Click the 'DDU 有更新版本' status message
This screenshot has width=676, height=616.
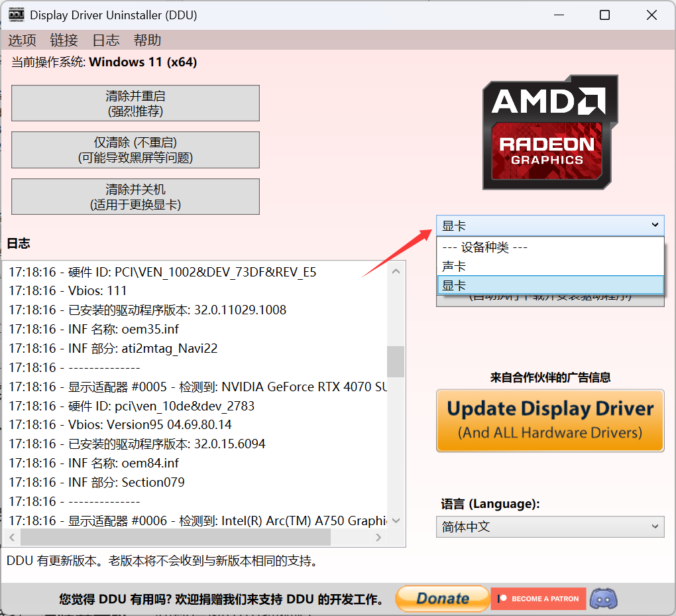pos(162,561)
